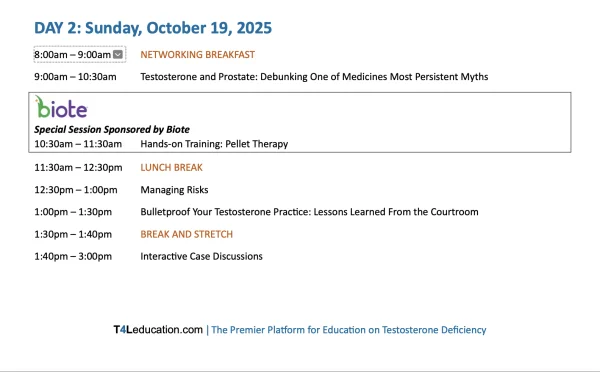Click the 9:00am – 10:30am time slot
Screen dimensions: 600x372
(x=75, y=77)
